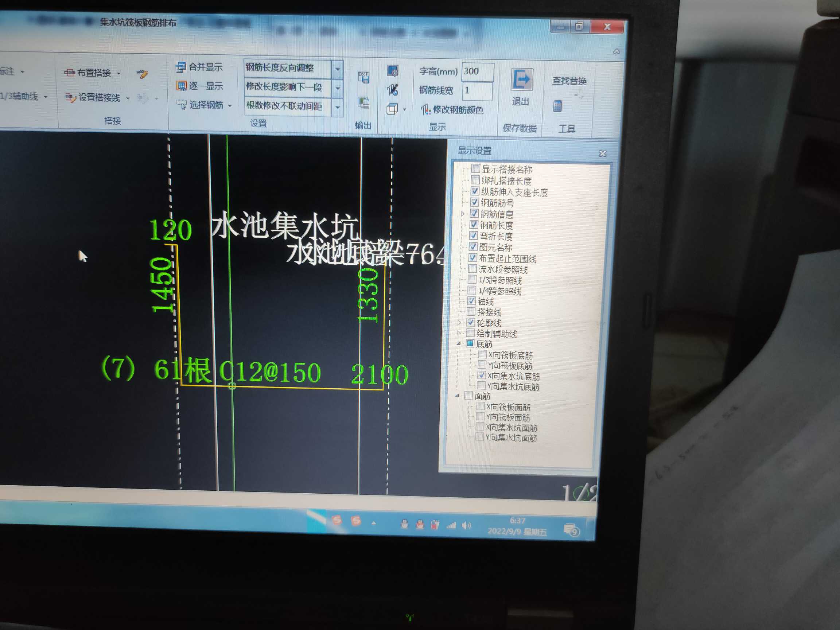840x630 pixels.
Task: Click the 字高(mm) input field
Action: tap(478, 71)
